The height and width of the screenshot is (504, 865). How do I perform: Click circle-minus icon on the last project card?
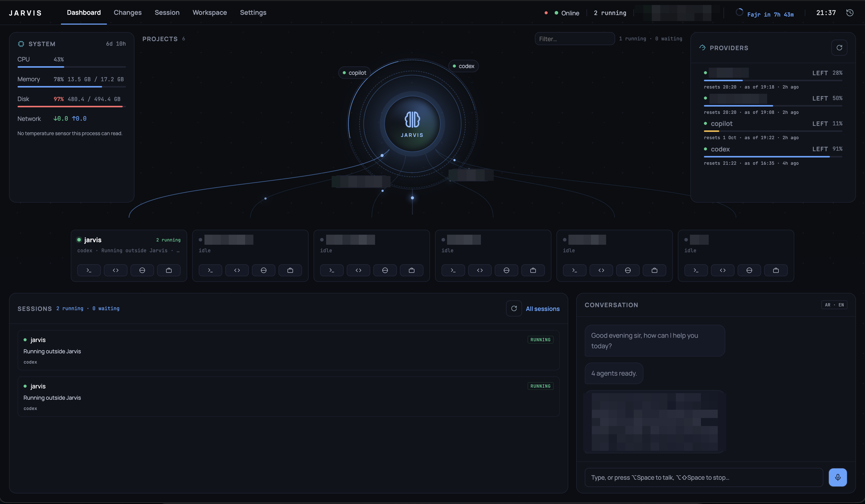(749, 270)
